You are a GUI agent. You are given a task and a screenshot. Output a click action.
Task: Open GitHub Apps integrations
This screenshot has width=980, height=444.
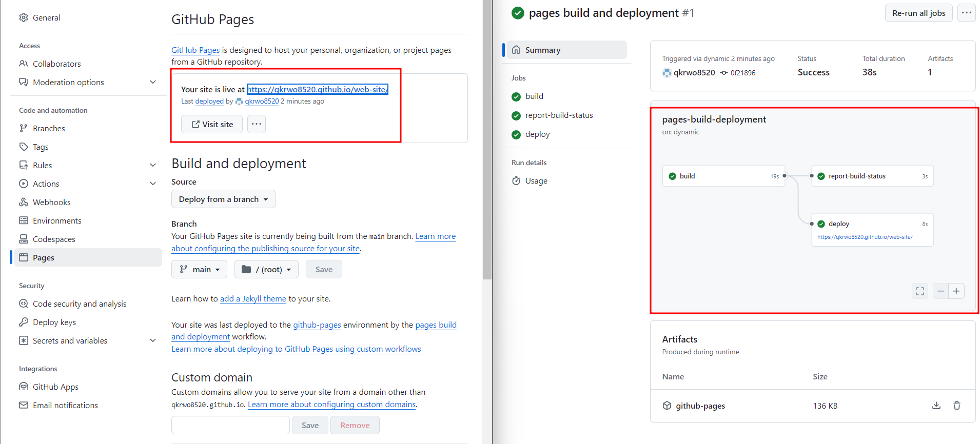tap(55, 387)
